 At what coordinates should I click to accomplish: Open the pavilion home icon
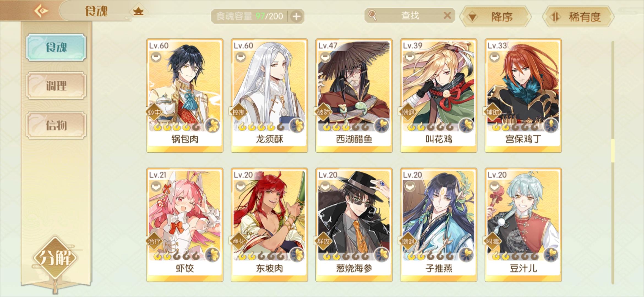138,11
